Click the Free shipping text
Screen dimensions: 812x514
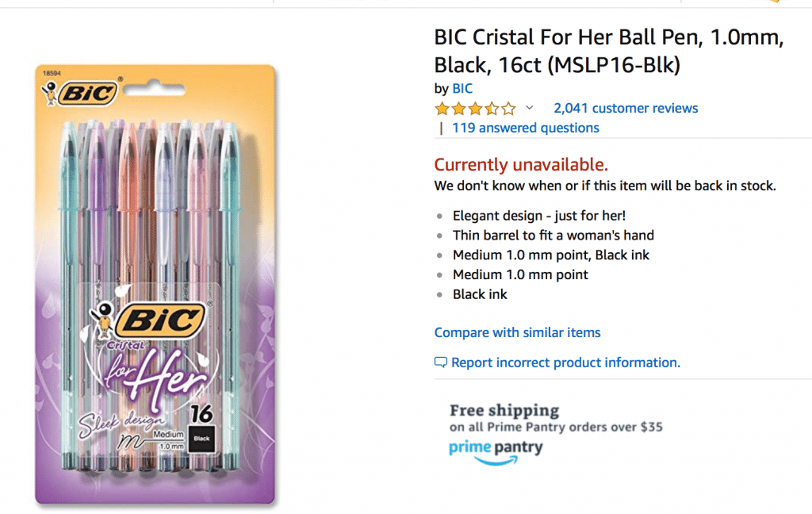(x=503, y=410)
